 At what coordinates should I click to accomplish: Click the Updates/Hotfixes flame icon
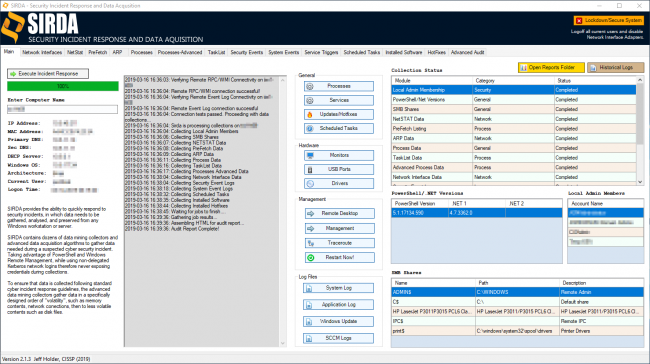click(310, 114)
